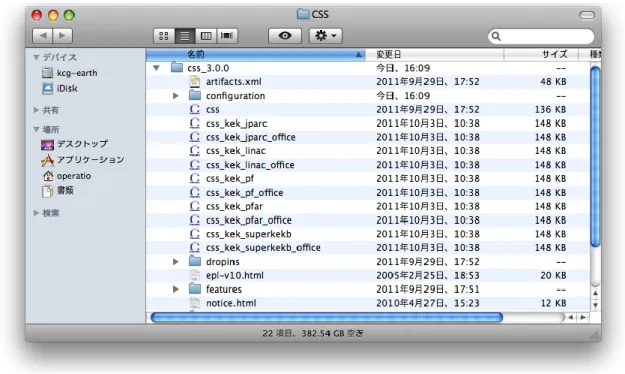This screenshot has width=625, height=374.
Task: Click the vertical scroll down arrow
Action: (595, 305)
